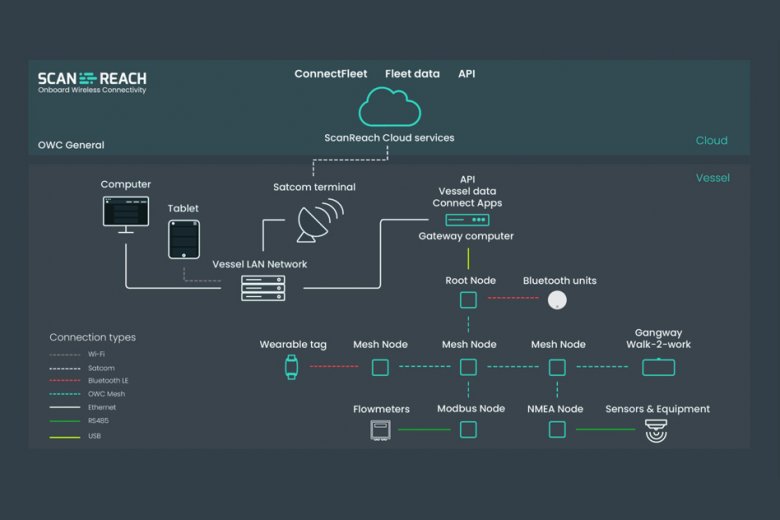Viewport: 780px width, 520px height.
Task: Click the OWC Mesh legend entry
Action: click(87, 394)
